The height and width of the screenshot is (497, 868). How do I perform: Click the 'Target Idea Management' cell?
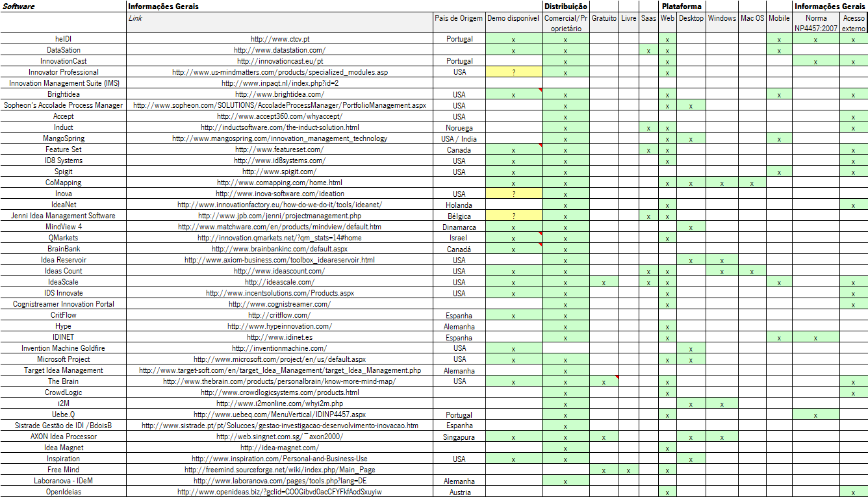[x=63, y=370]
